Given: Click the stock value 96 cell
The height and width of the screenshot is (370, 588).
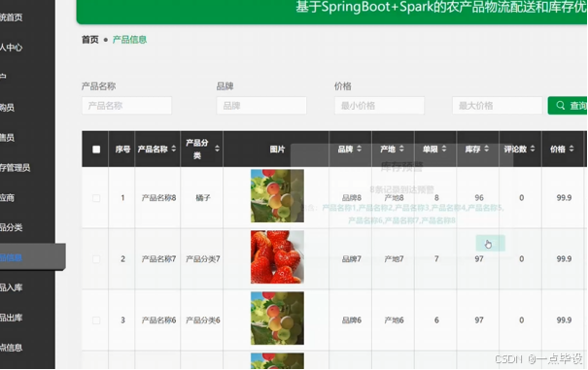Looking at the screenshot, I should [479, 198].
